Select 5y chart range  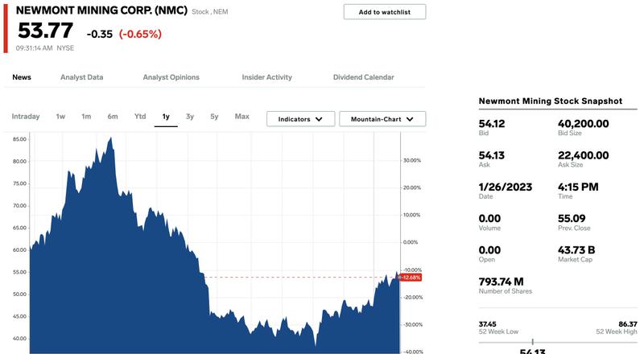214,117
